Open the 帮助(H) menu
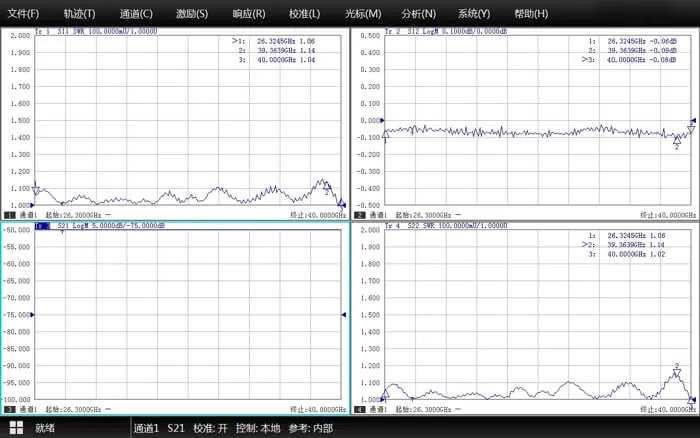The width and height of the screenshot is (700, 438). tap(531, 14)
